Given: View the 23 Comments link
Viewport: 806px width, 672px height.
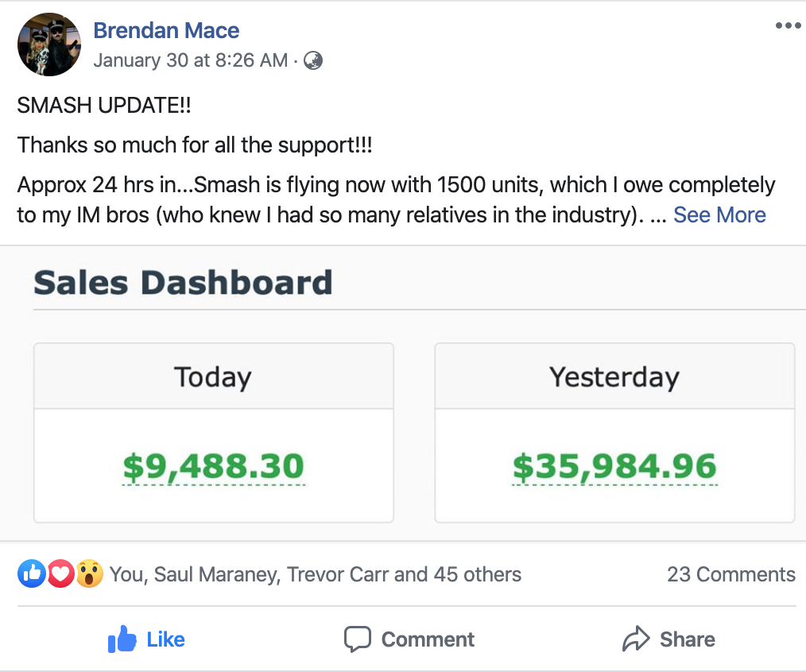Looking at the screenshot, I should pos(731,574).
